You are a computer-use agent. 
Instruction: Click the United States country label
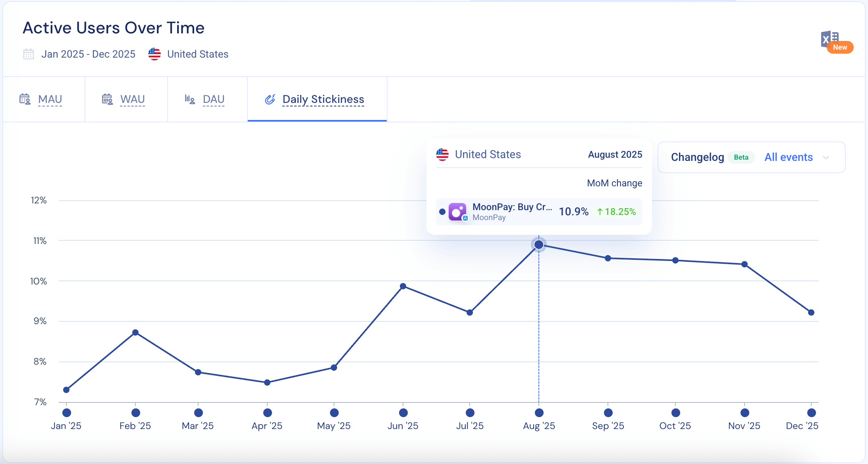pyautogui.click(x=198, y=54)
